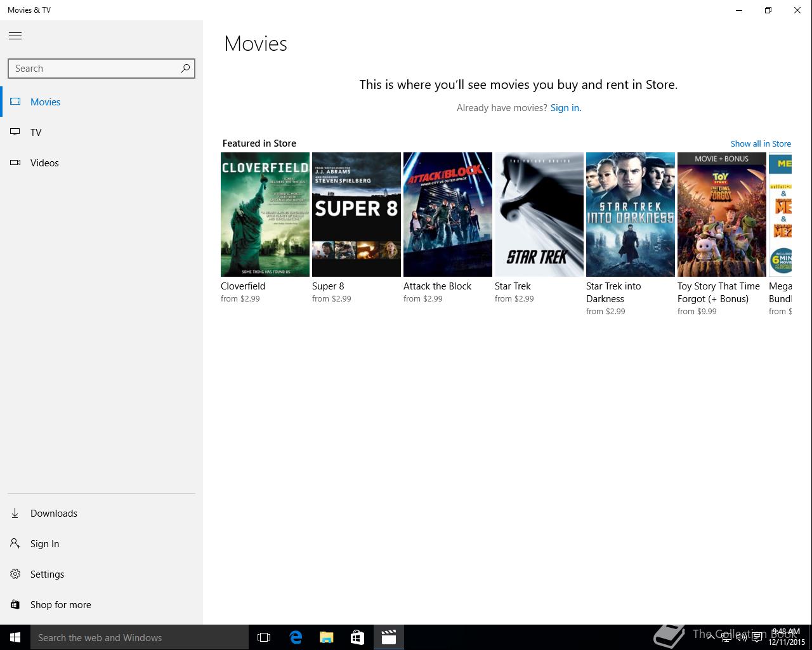Open the Store app from the taskbar

tap(358, 637)
